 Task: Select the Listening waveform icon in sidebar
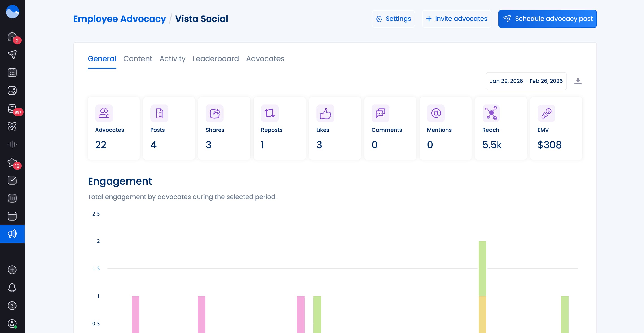pos(12,144)
